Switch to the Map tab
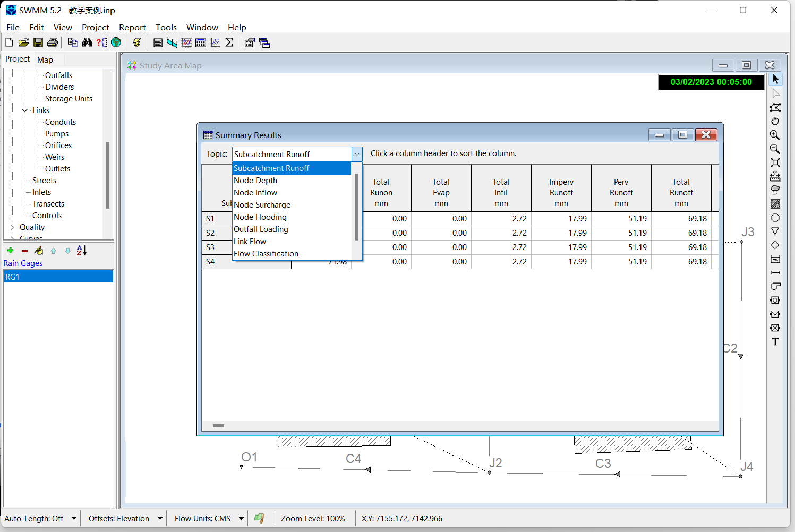 click(x=45, y=59)
